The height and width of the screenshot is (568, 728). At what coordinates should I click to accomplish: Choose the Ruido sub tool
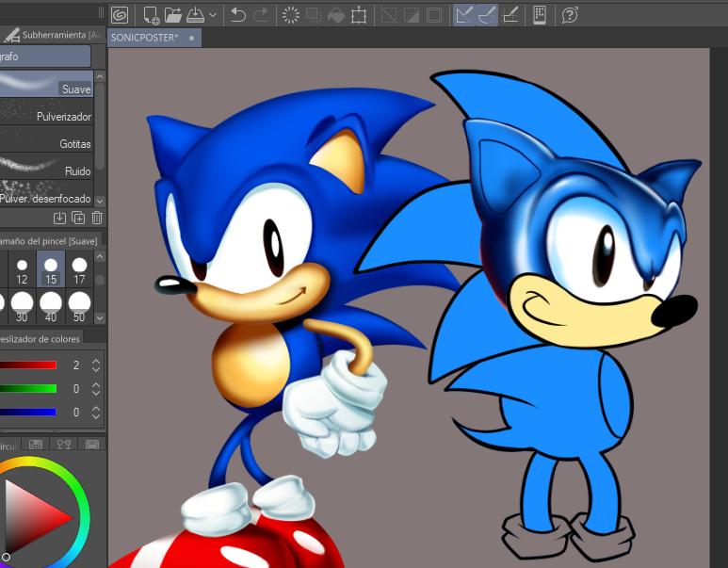46,166
